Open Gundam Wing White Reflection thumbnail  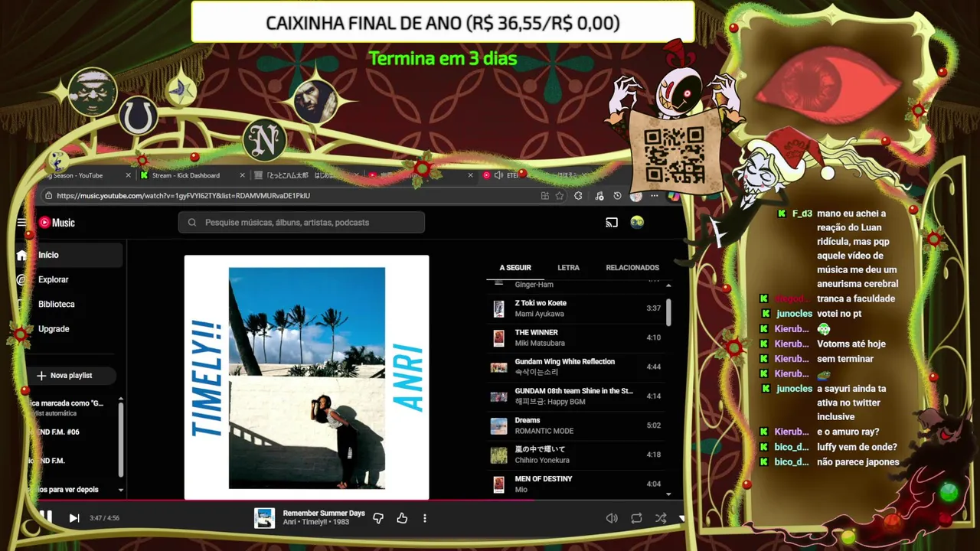499,367
